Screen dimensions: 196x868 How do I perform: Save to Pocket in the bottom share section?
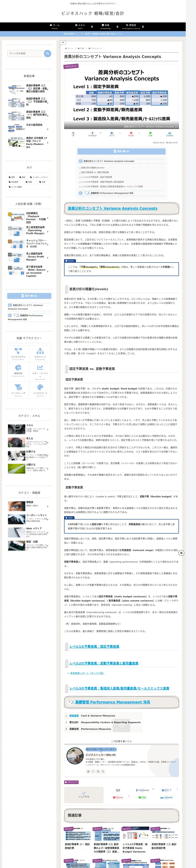[118, 798]
